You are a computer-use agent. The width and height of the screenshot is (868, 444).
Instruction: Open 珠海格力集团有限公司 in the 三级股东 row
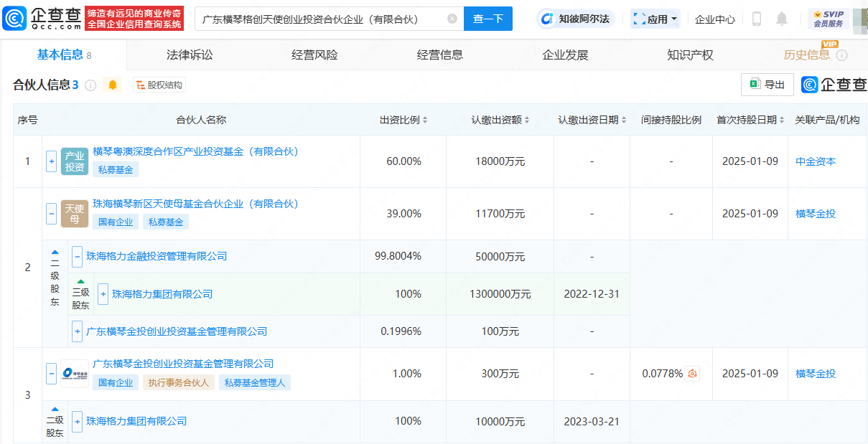click(x=162, y=294)
